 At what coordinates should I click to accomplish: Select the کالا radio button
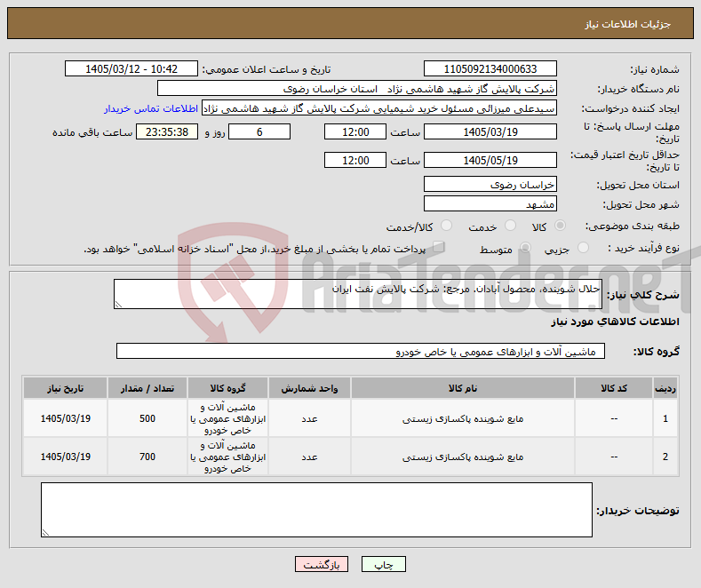point(560,226)
